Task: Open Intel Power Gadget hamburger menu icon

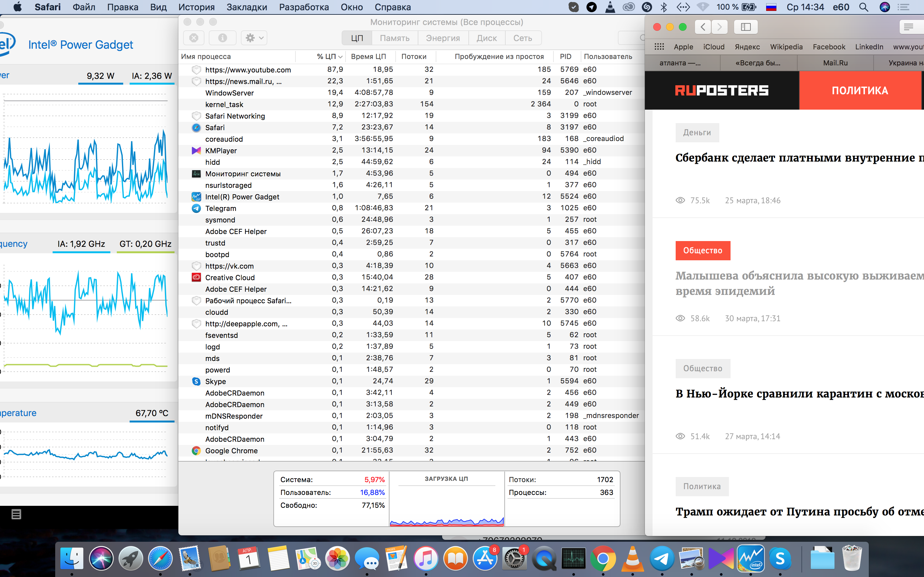Action: click(16, 514)
